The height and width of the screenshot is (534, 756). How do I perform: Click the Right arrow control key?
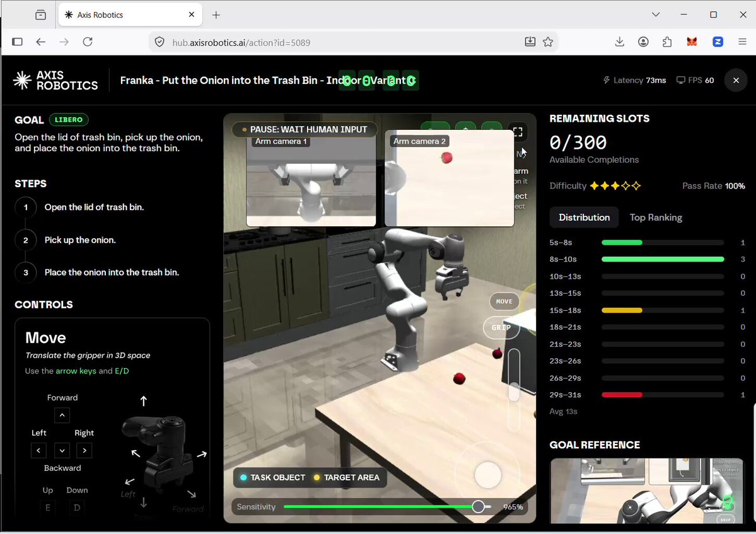pyautogui.click(x=84, y=451)
